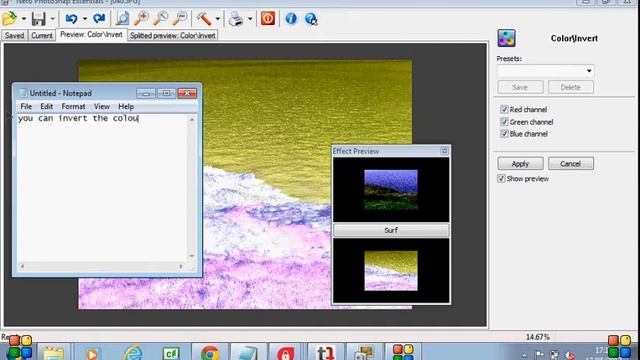This screenshot has height=360, width=640.
Task: Switch to the Current tab
Action: [42, 36]
